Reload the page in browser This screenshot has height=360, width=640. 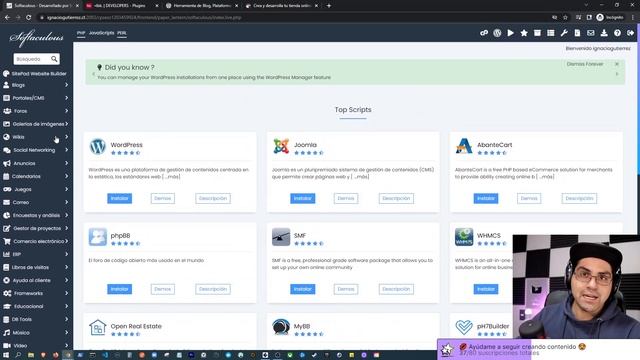pyautogui.click(x=28, y=18)
